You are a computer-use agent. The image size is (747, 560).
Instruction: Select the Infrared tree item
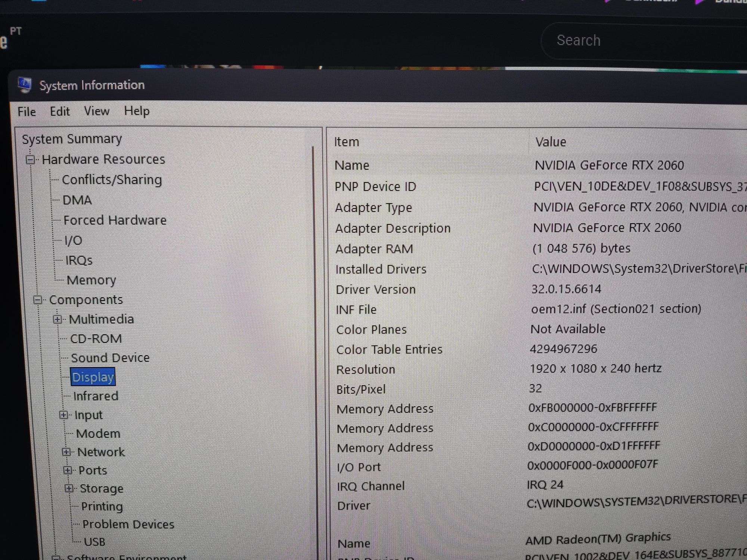[x=96, y=396]
